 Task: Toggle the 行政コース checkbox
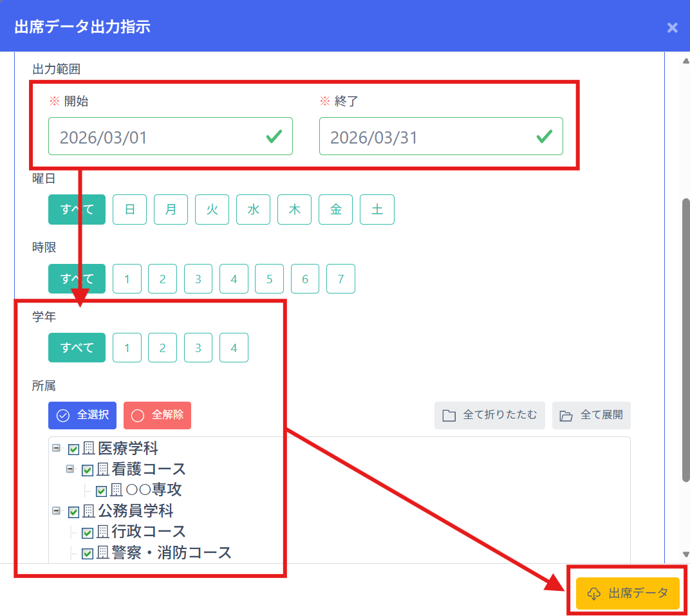click(x=88, y=532)
